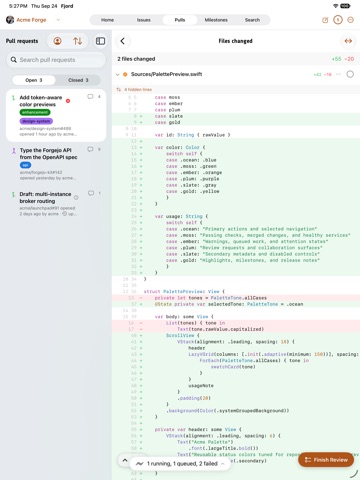Click the '2 files changed' summary
This screenshot has width=360, height=480.
point(136,59)
